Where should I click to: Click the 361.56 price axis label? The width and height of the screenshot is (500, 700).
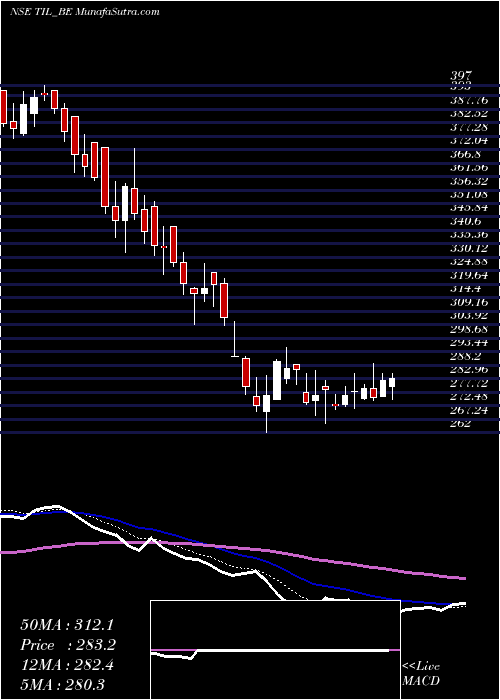tap(468, 168)
